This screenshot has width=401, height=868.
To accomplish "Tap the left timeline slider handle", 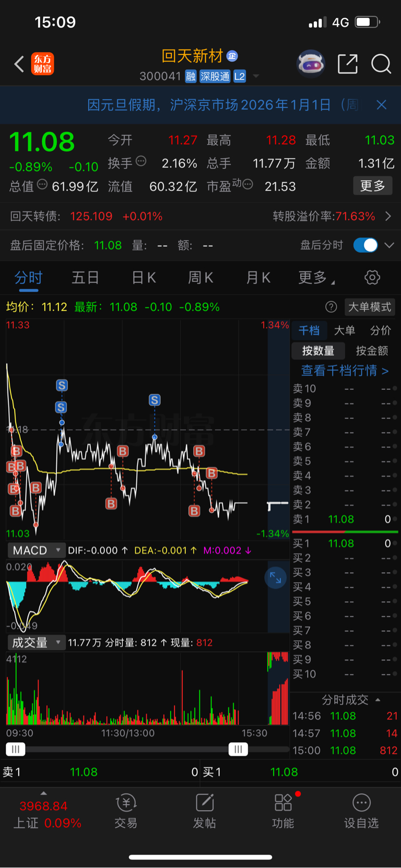I will click(16, 750).
